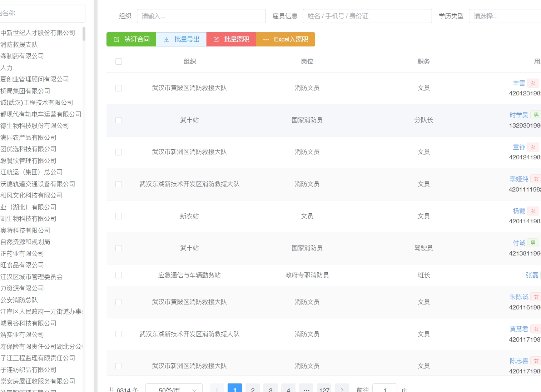Select 消防救援支队 in the organization list
The width and height of the screenshot is (541, 392).
point(19,45)
